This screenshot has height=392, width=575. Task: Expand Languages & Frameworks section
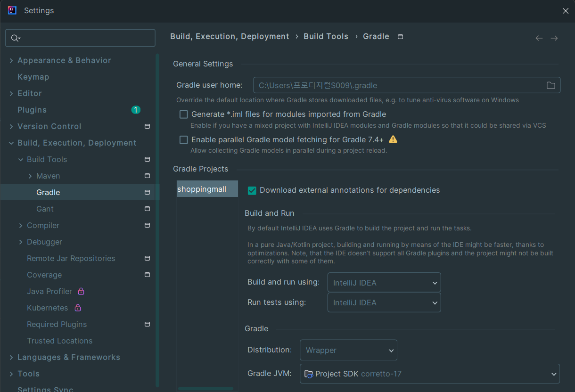click(11, 357)
